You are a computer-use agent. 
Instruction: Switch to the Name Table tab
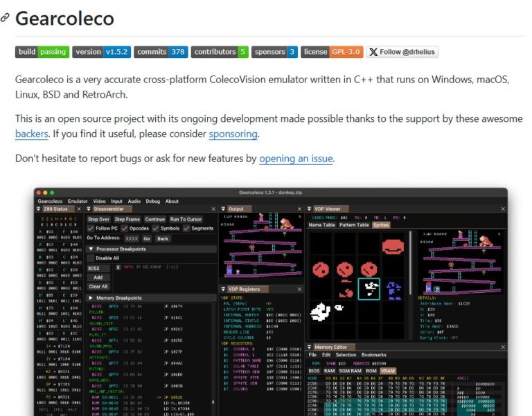321,225
